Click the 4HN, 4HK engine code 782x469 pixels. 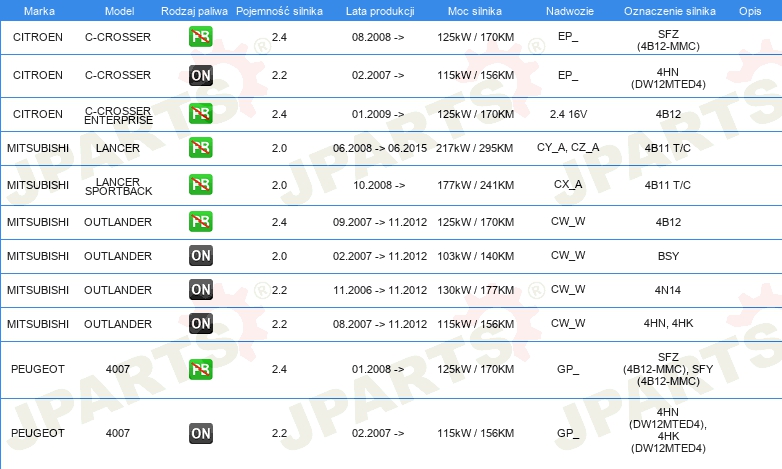point(668,323)
